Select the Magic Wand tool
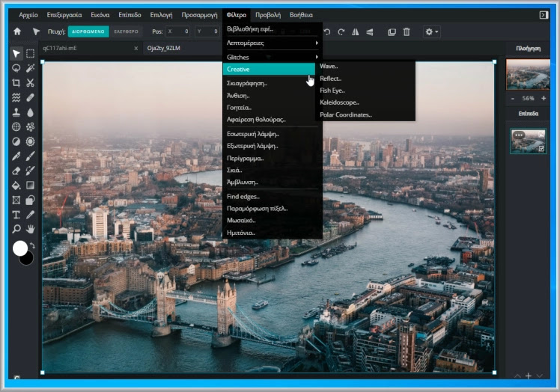 [x=31, y=68]
